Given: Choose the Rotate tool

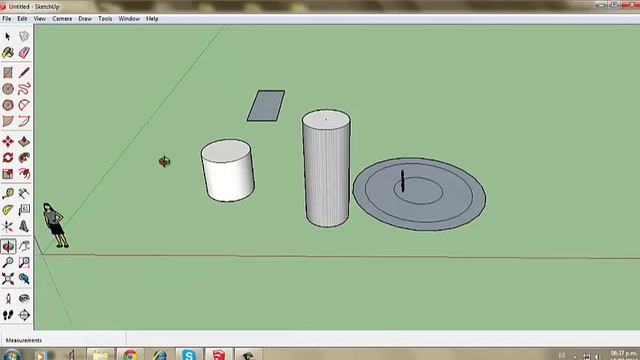Looking at the screenshot, I should 8,158.
